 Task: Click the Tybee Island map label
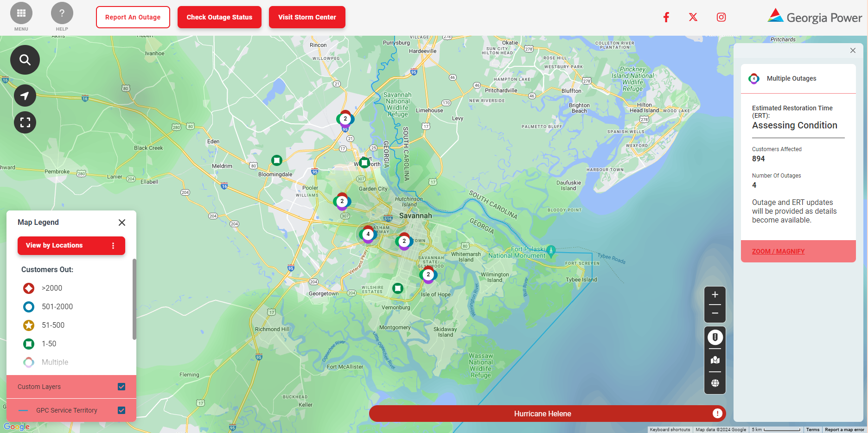[x=581, y=280]
